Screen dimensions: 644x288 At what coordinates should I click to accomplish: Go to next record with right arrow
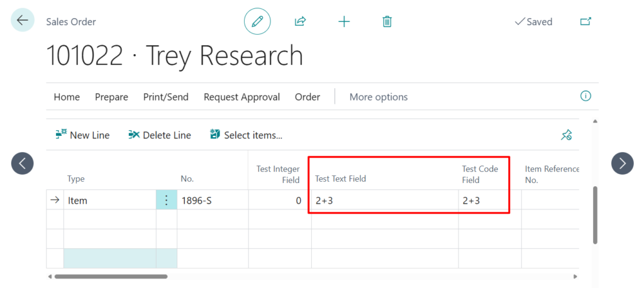[x=622, y=163]
